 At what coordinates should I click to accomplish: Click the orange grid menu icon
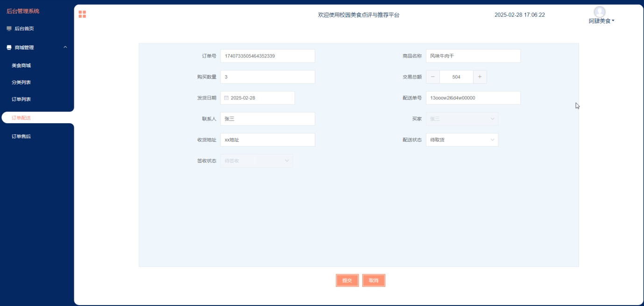point(82,14)
